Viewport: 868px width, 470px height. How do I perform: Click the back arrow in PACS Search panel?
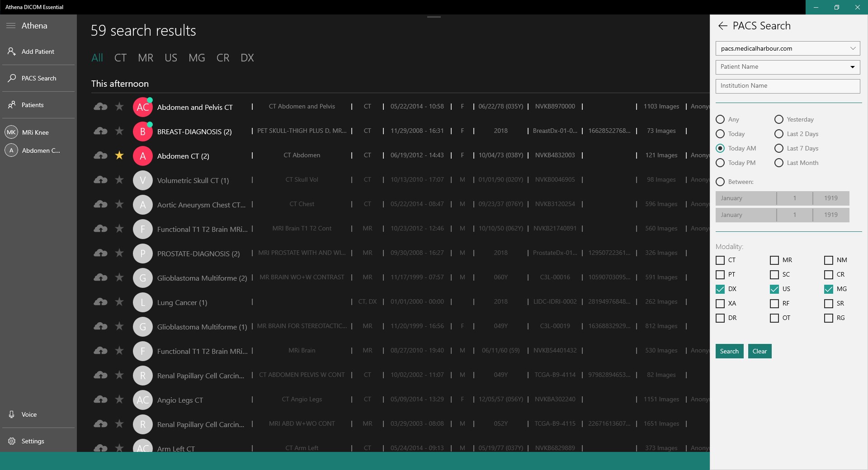[x=722, y=26]
